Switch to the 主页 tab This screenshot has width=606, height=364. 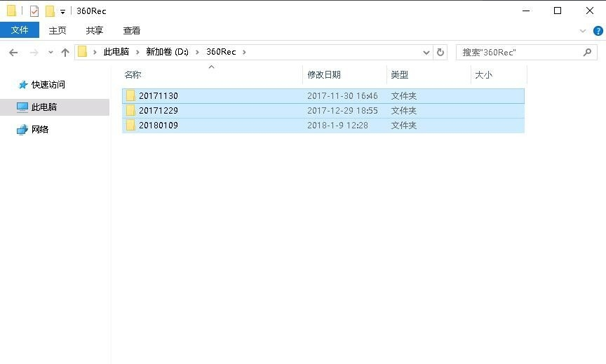click(x=58, y=31)
